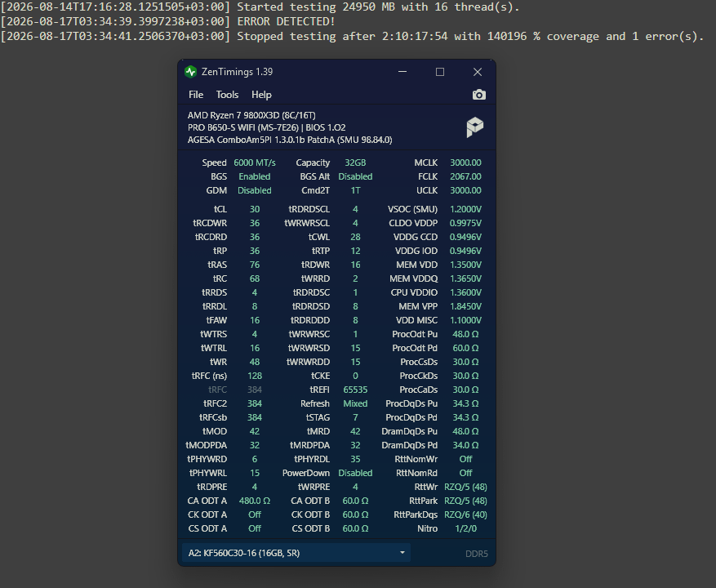Click the DDR5 label in ZenTimings footer
The width and height of the screenshot is (716, 588).
476,554
